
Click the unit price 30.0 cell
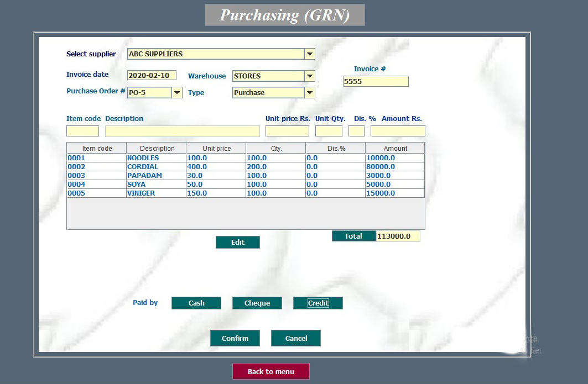pyautogui.click(x=216, y=176)
